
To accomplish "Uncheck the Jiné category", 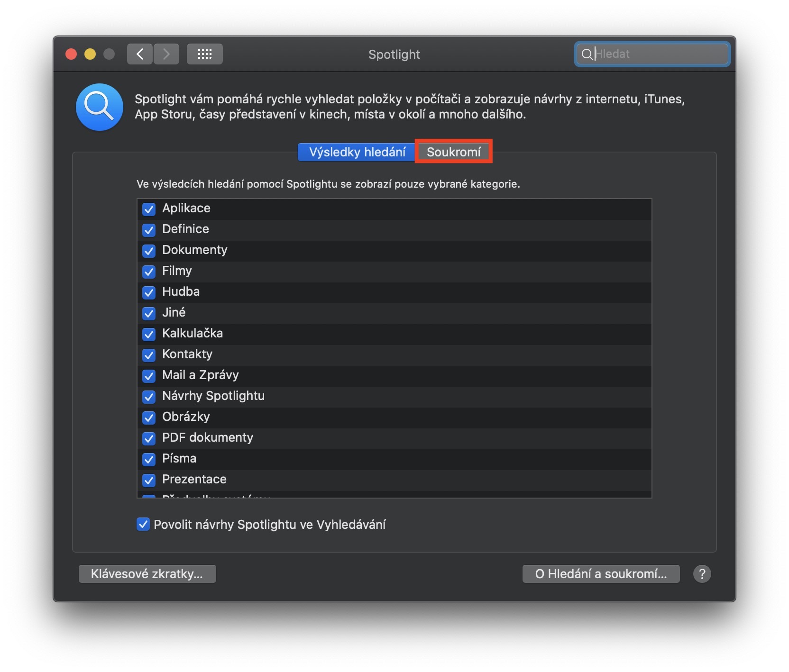I will (x=149, y=313).
